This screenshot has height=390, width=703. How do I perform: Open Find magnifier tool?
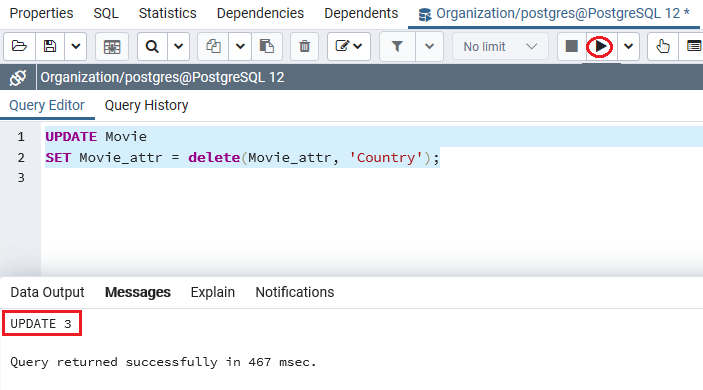[152, 46]
